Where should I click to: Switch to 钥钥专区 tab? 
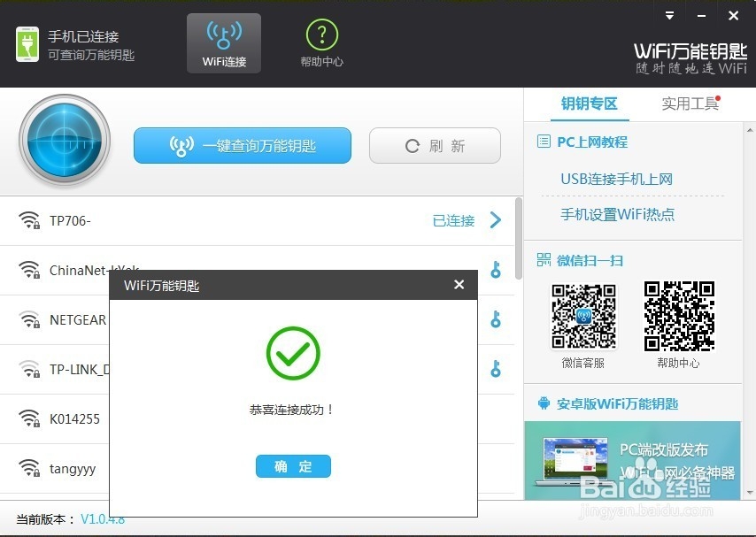(x=590, y=104)
